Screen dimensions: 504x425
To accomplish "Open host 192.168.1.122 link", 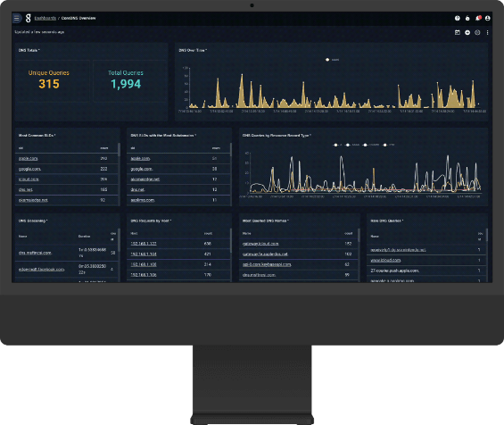I will point(144,244).
